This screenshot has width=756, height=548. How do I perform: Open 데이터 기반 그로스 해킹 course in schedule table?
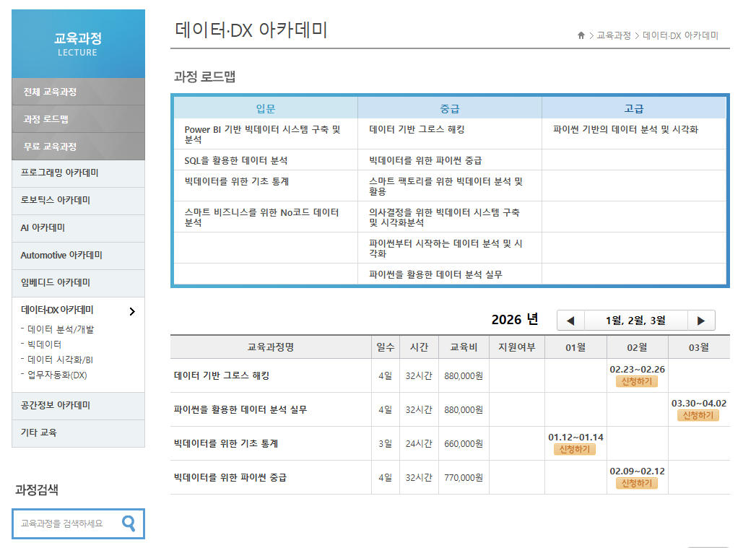click(222, 376)
